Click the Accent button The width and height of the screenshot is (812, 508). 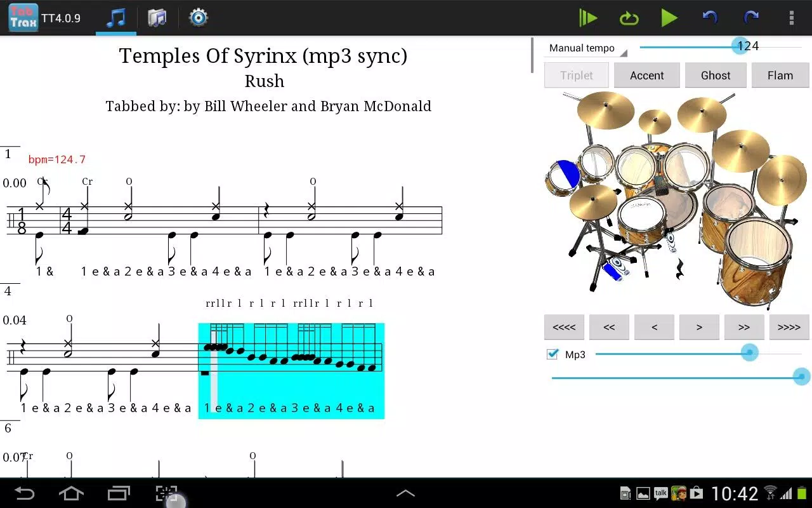point(647,75)
